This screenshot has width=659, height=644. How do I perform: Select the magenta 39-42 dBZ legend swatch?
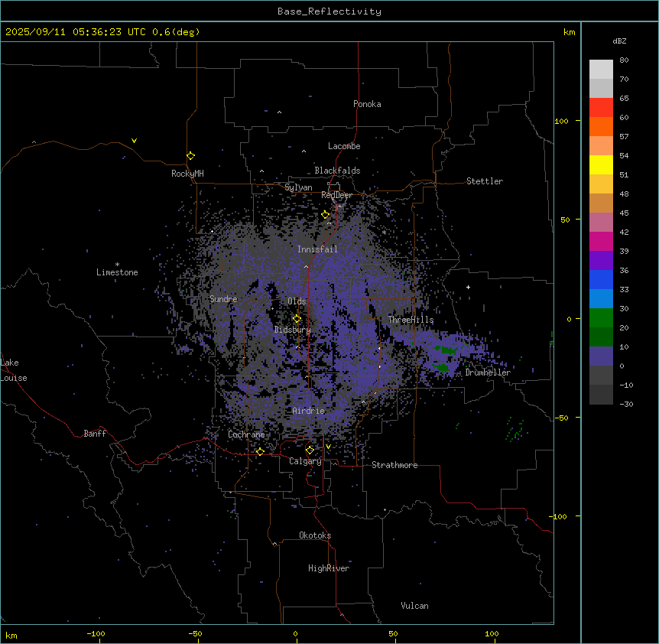tap(601, 241)
